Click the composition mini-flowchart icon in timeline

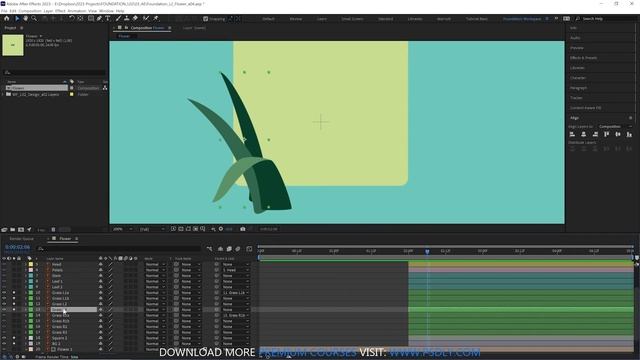tap(209, 249)
